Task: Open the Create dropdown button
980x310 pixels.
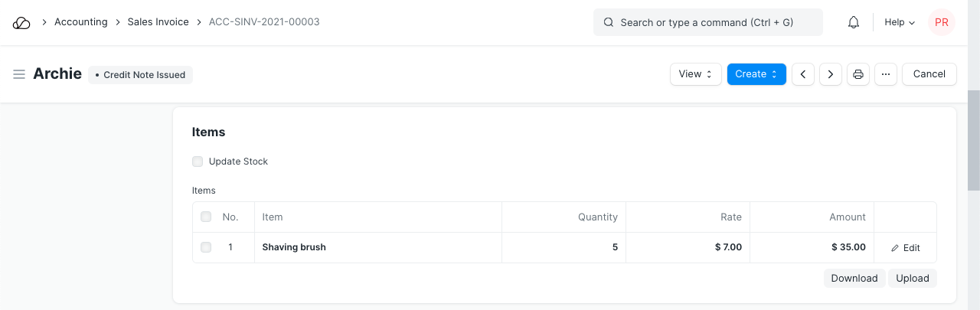Action: 756,74
